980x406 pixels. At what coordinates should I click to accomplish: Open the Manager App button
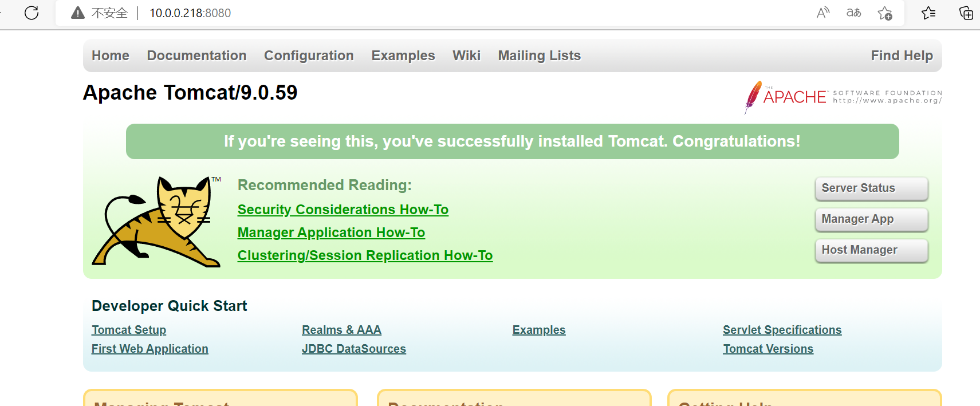click(x=871, y=219)
